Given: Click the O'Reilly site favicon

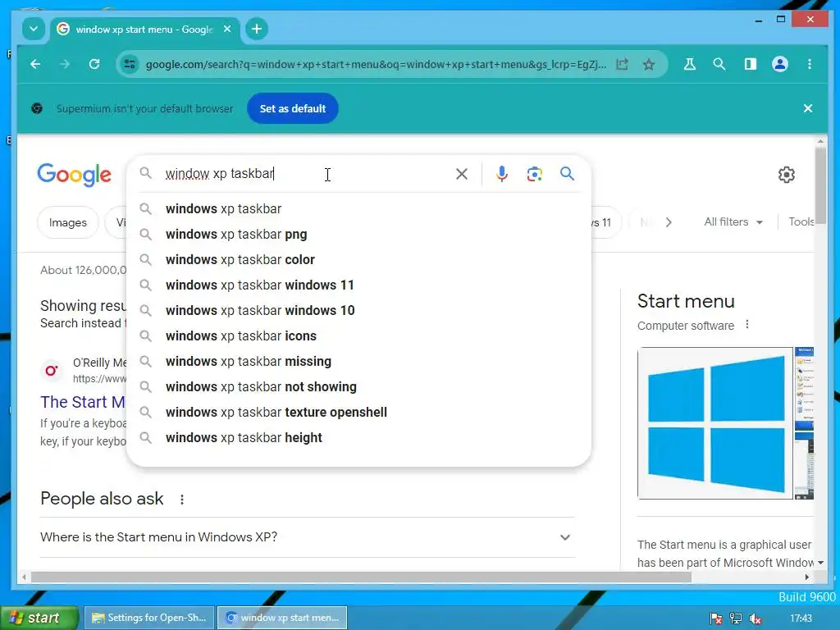Looking at the screenshot, I should click(x=52, y=370).
